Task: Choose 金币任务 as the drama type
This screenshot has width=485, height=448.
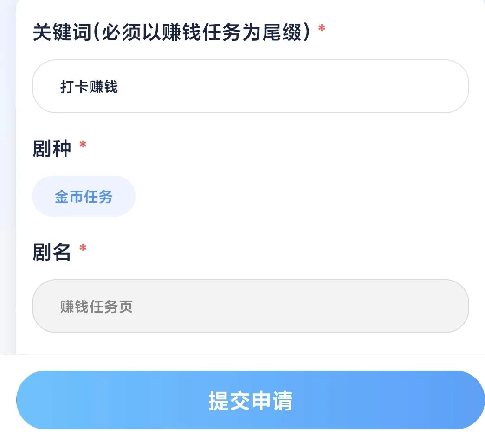Action: tap(84, 197)
